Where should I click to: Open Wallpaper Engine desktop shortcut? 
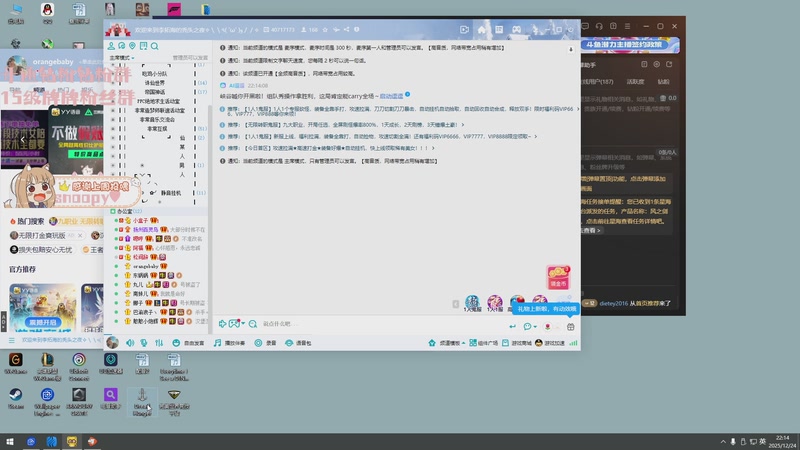pyautogui.click(x=47, y=402)
